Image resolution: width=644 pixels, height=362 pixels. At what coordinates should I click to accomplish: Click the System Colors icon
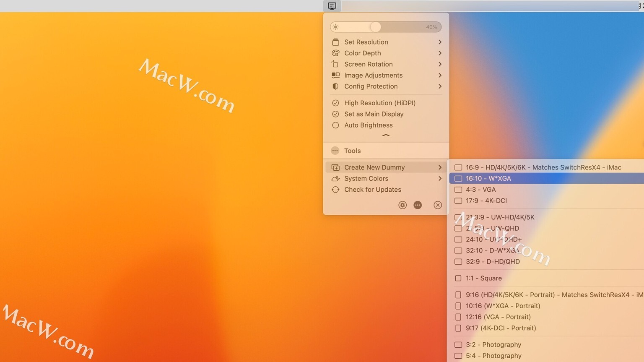(x=335, y=178)
